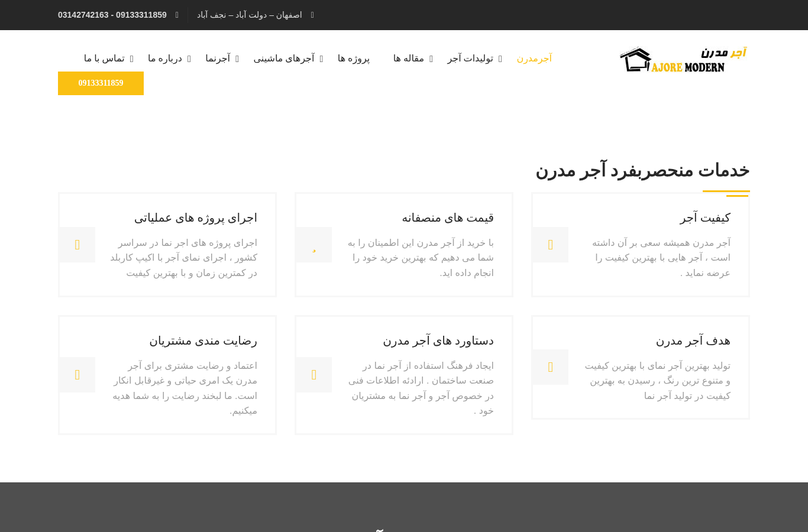The image size is (808, 532).
Task: Click the location icon next to اصفهان address
Action: click(312, 15)
